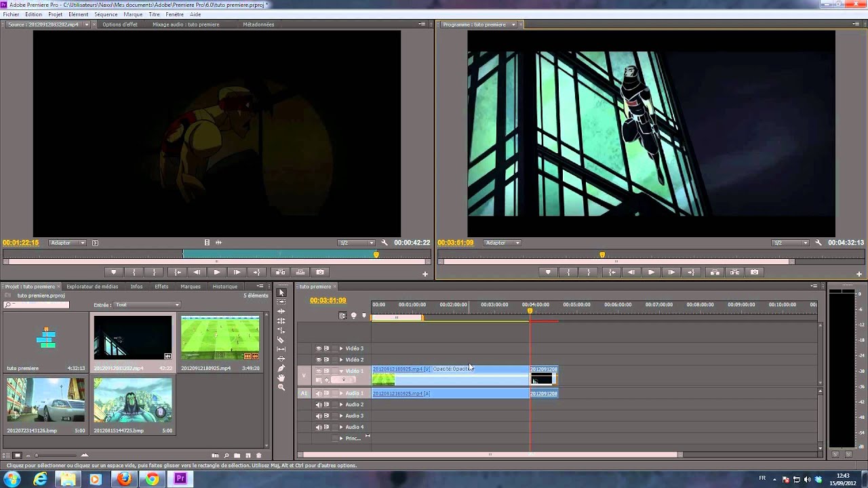Expand the Principal audio track
Viewport: 868px width, 488px height.
pyautogui.click(x=341, y=439)
